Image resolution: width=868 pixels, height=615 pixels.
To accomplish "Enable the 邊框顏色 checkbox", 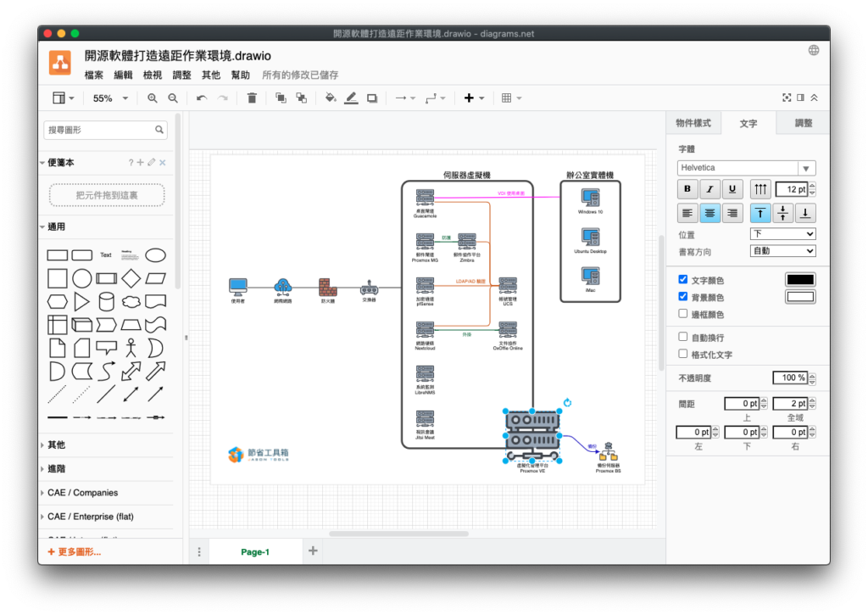I will [683, 314].
